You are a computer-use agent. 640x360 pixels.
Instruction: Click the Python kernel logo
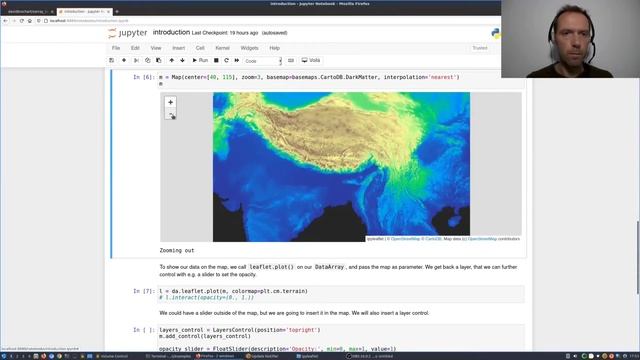point(496,33)
